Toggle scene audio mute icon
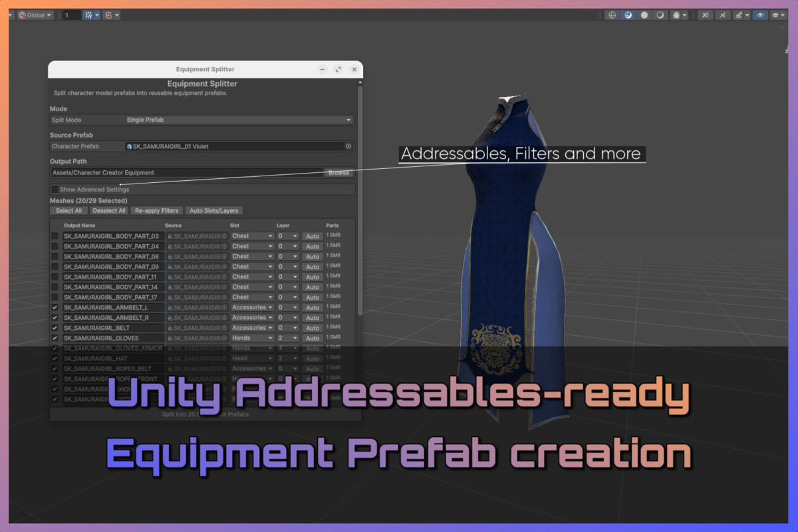The image size is (798, 532). pyautogui.click(x=723, y=15)
